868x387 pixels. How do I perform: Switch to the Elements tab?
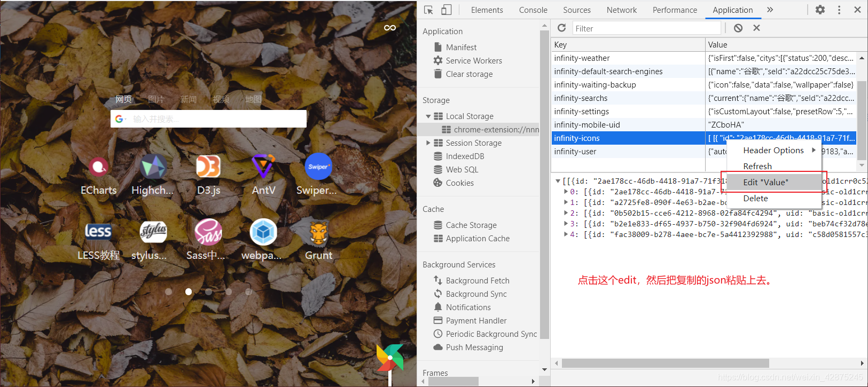click(487, 10)
